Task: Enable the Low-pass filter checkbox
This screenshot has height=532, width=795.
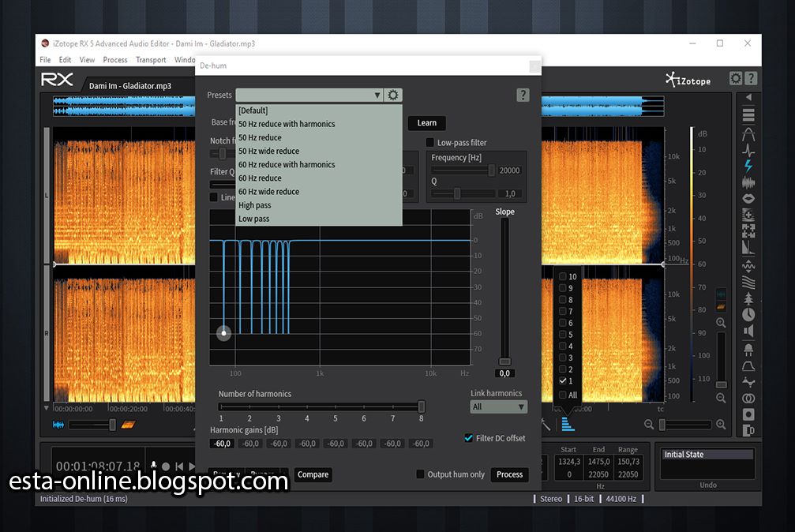Action: coord(430,143)
